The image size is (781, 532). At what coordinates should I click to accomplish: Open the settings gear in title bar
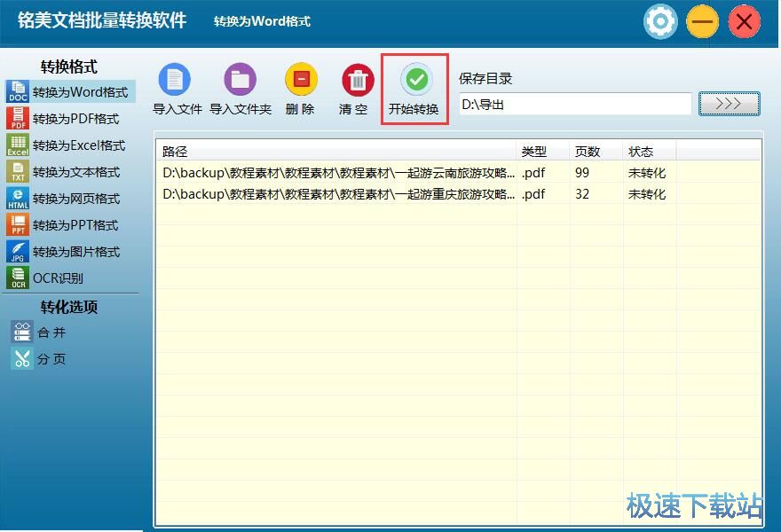coord(660,21)
